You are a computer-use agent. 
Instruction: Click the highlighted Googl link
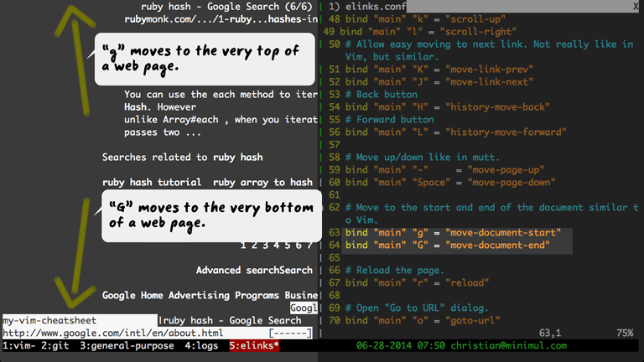tap(304, 308)
